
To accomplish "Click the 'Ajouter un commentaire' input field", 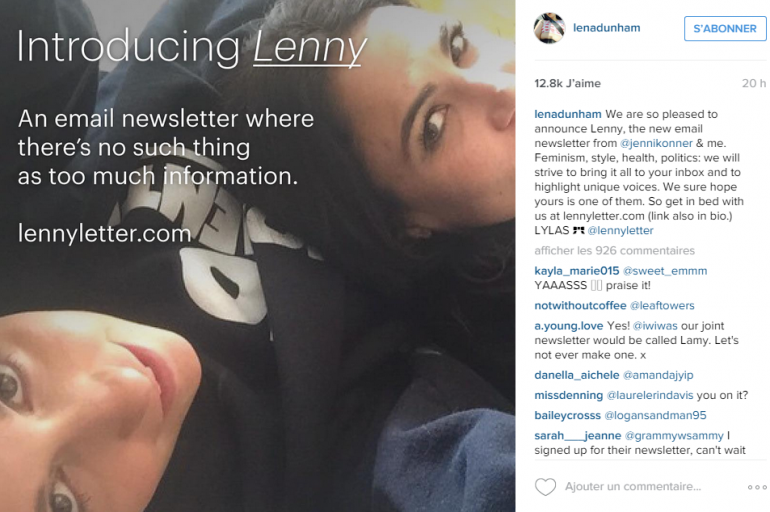I will click(x=632, y=486).
